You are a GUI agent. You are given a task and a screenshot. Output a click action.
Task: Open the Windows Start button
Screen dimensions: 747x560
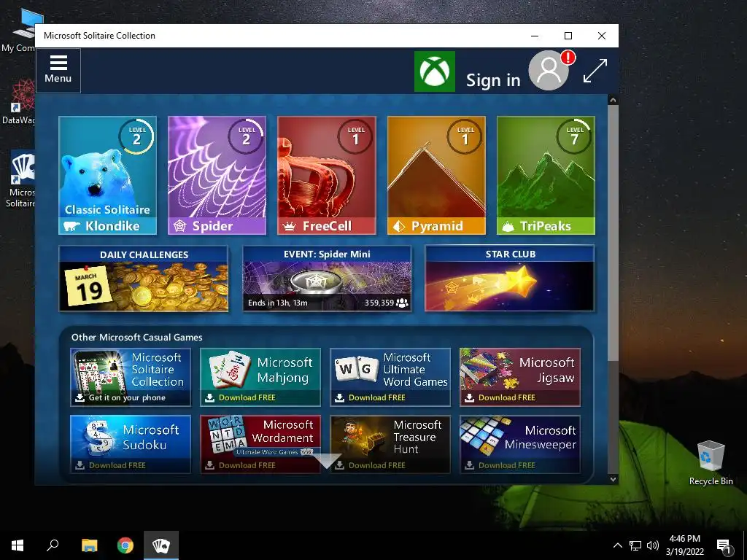click(18, 545)
